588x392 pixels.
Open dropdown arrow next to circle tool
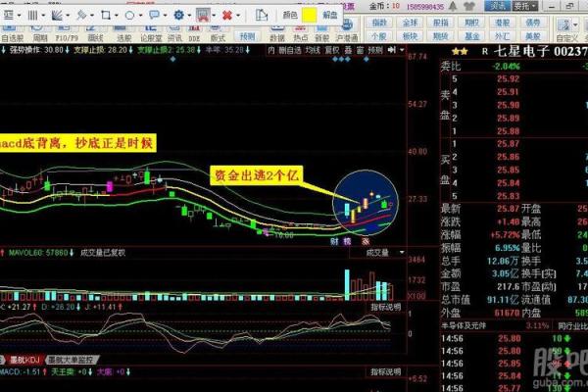pyautogui.click(x=140, y=16)
